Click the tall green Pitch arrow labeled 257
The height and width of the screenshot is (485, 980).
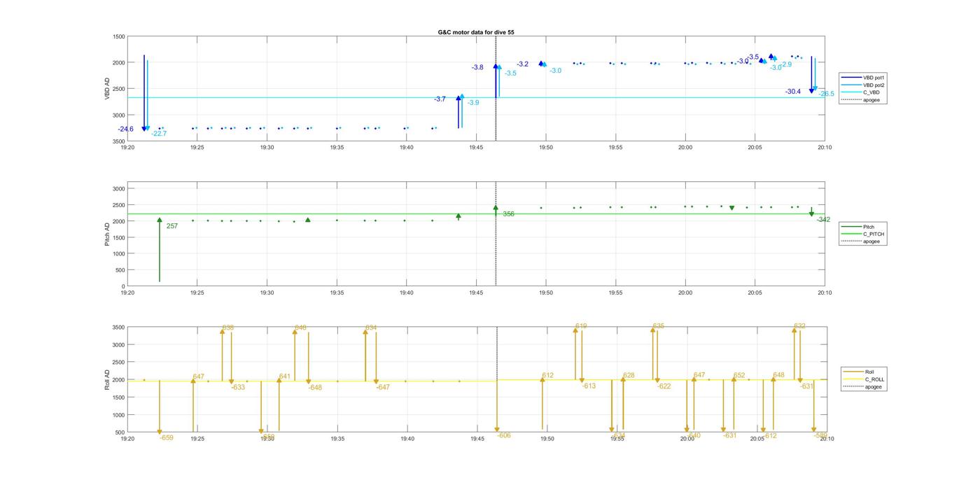point(160,250)
